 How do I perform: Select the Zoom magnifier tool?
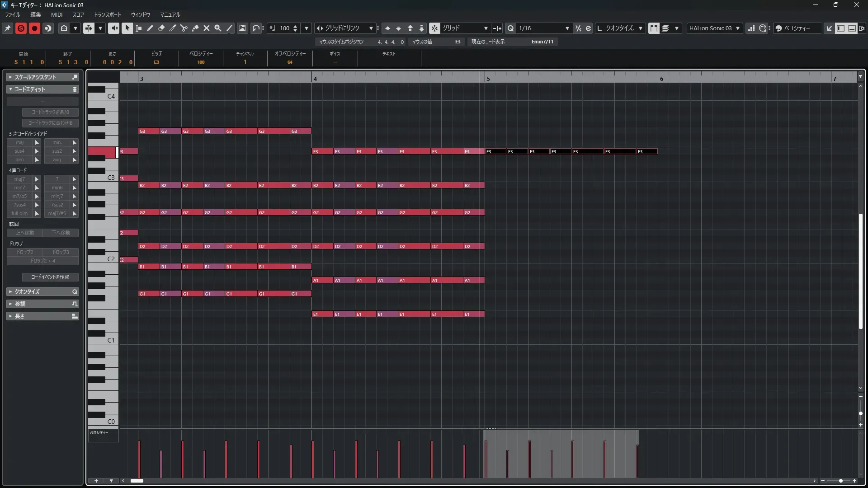coord(217,28)
